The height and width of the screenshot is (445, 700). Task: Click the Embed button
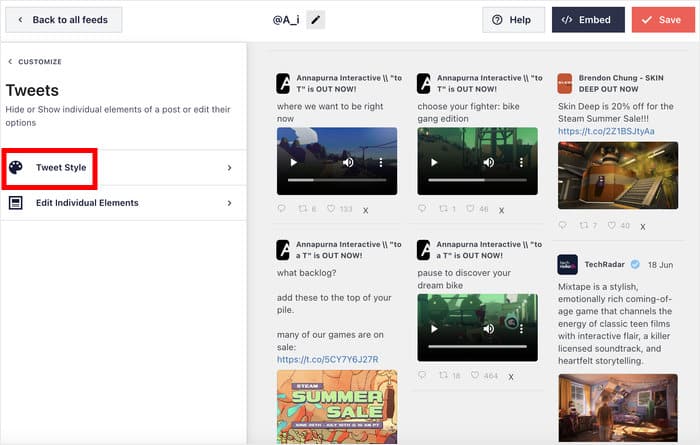click(588, 20)
